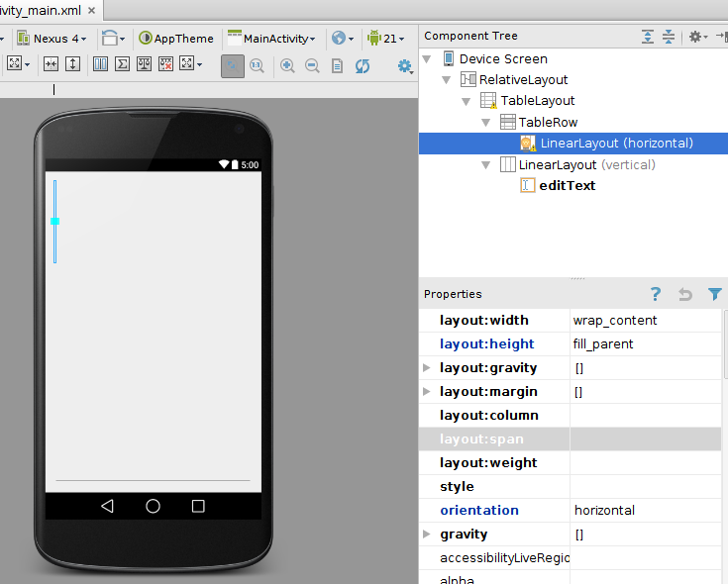Click the Properties help question mark icon

(x=655, y=294)
